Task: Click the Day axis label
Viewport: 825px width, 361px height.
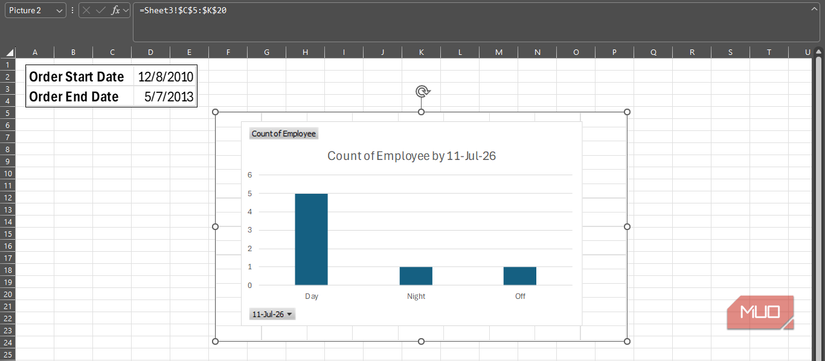Action: pyautogui.click(x=311, y=296)
